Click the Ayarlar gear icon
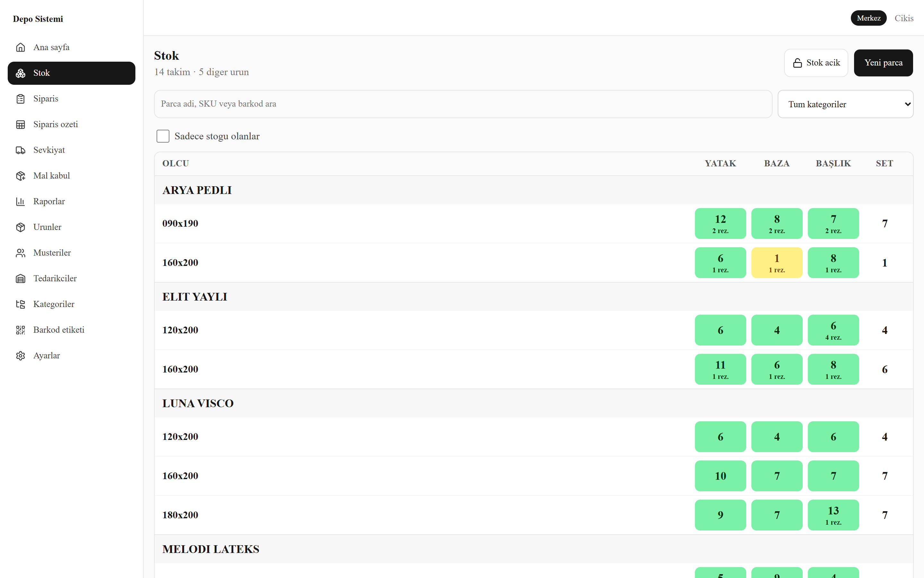This screenshot has width=924, height=578. coord(21,355)
